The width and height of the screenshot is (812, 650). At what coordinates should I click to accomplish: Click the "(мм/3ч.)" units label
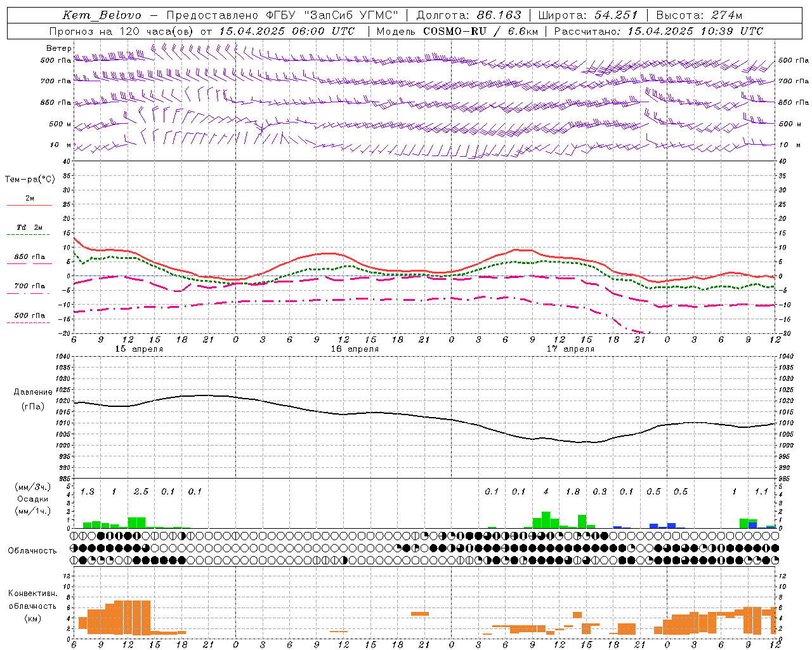coord(33,487)
